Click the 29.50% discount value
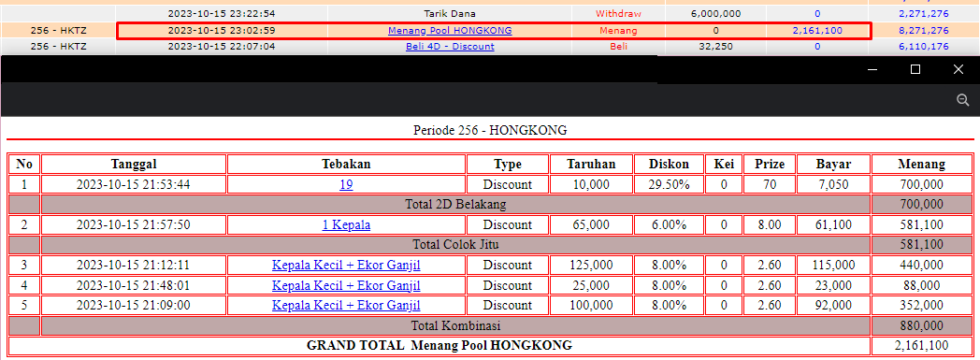The height and width of the screenshot is (360, 980). [669, 184]
